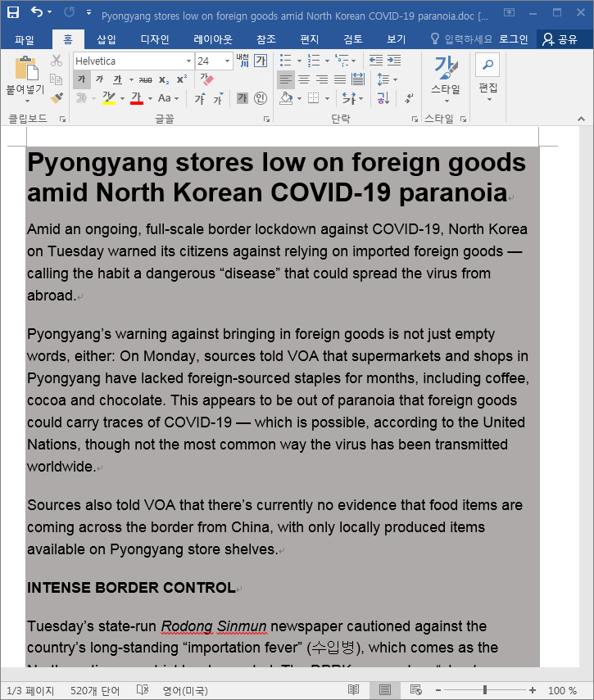Open the highlight color dropdown arrow
This screenshot has height=700, width=594.
(x=122, y=99)
